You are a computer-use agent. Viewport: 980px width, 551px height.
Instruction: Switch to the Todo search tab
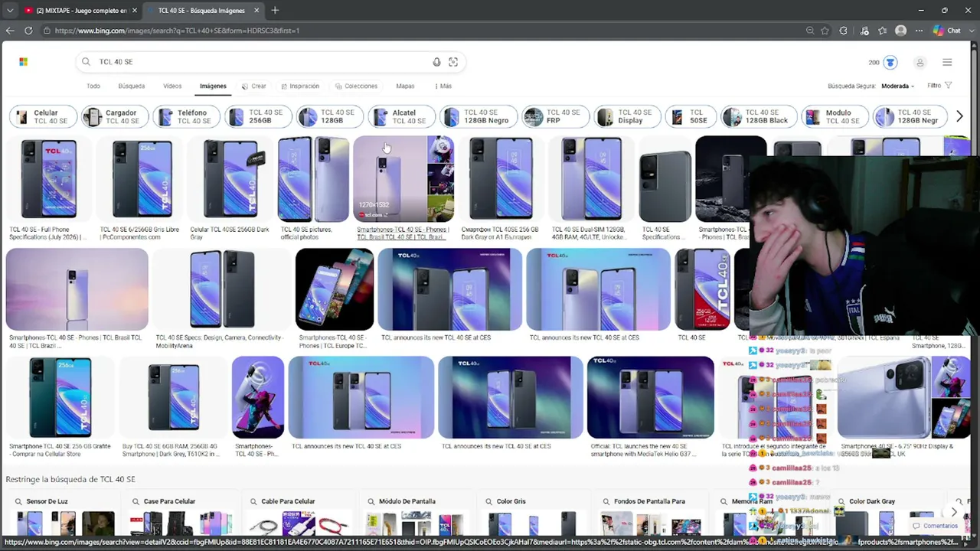coord(93,86)
